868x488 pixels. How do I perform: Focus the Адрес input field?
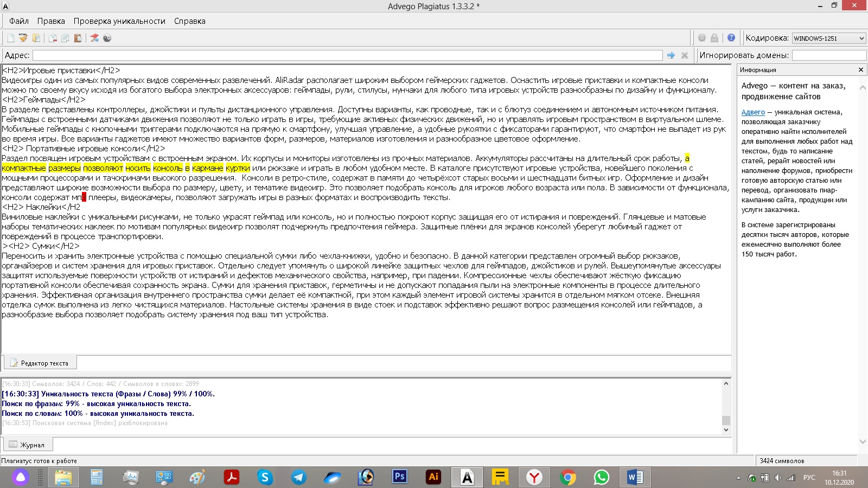(347, 55)
